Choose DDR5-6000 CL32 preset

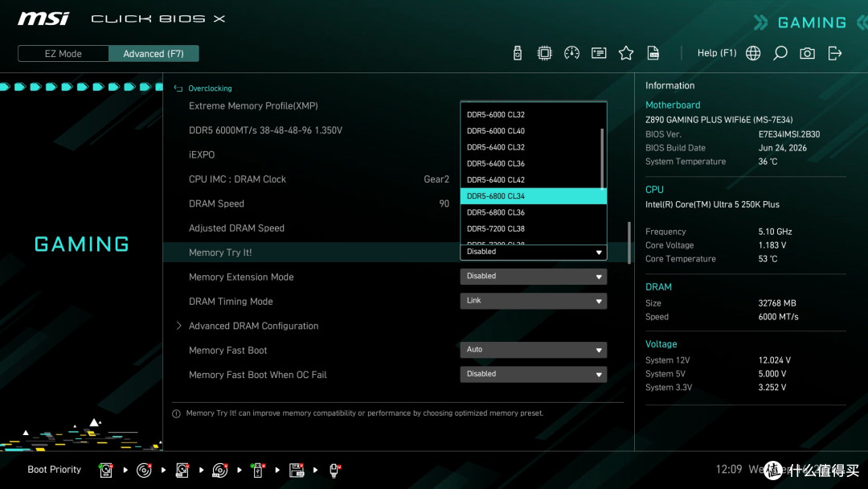point(533,115)
